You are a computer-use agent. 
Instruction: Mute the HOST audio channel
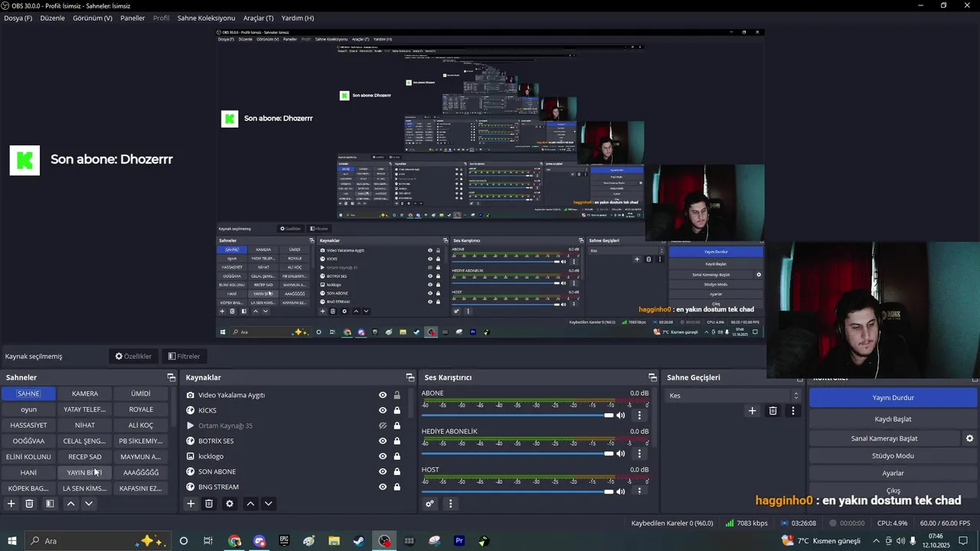pos(621,491)
